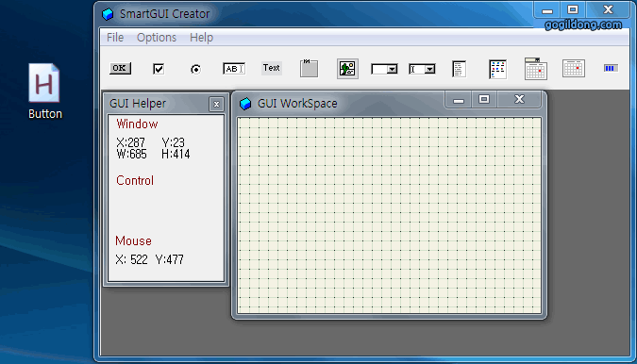Viewport: 637px width, 364px height.
Task: Select the Edit box (AB) control tool
Action: point(234,69)
